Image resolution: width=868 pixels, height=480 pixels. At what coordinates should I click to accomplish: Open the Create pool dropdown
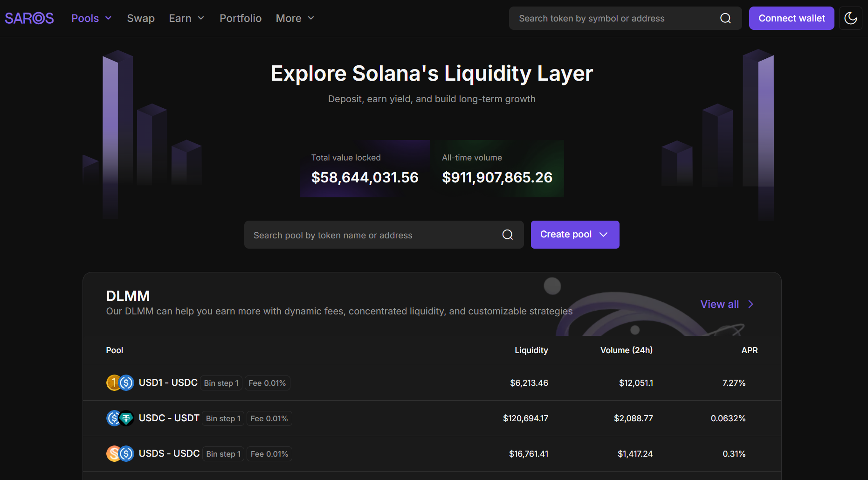click(x=575, y=235)
